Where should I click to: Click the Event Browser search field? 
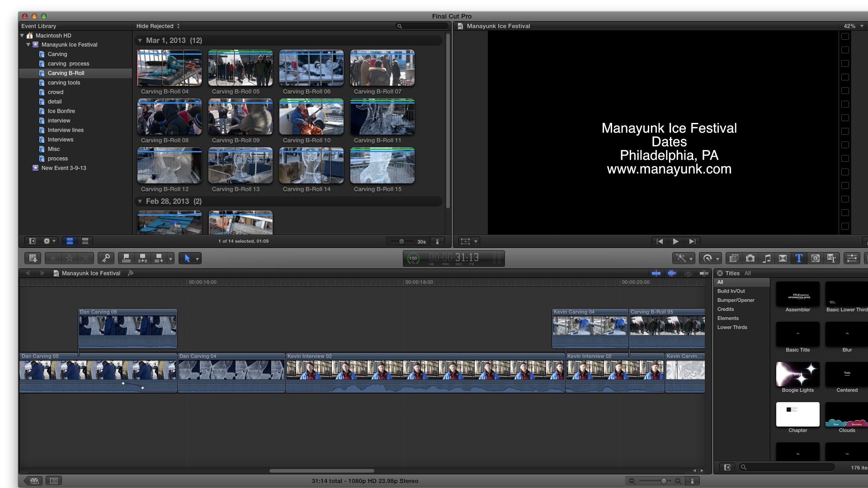tap(422, 26)
